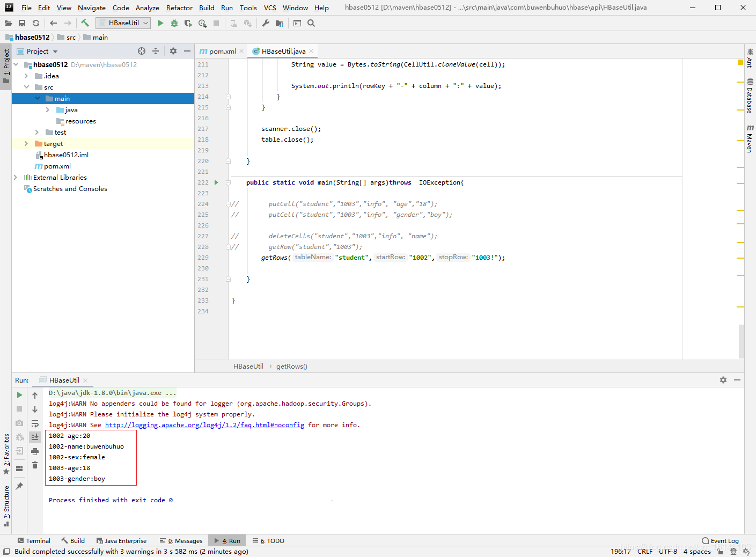This screenshot has height=557, width=756.
Task: Open Project panel settings gear
Action: pos(173,51)
